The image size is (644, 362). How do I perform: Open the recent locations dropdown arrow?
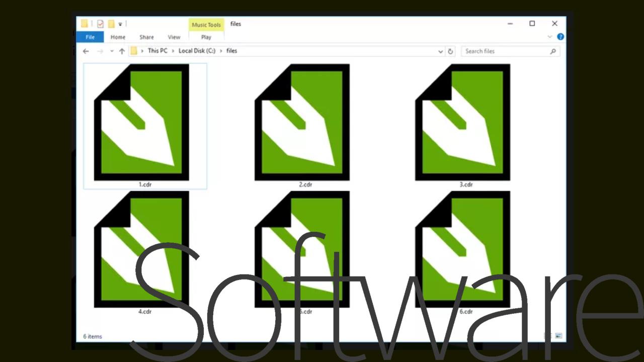[112, 51]
